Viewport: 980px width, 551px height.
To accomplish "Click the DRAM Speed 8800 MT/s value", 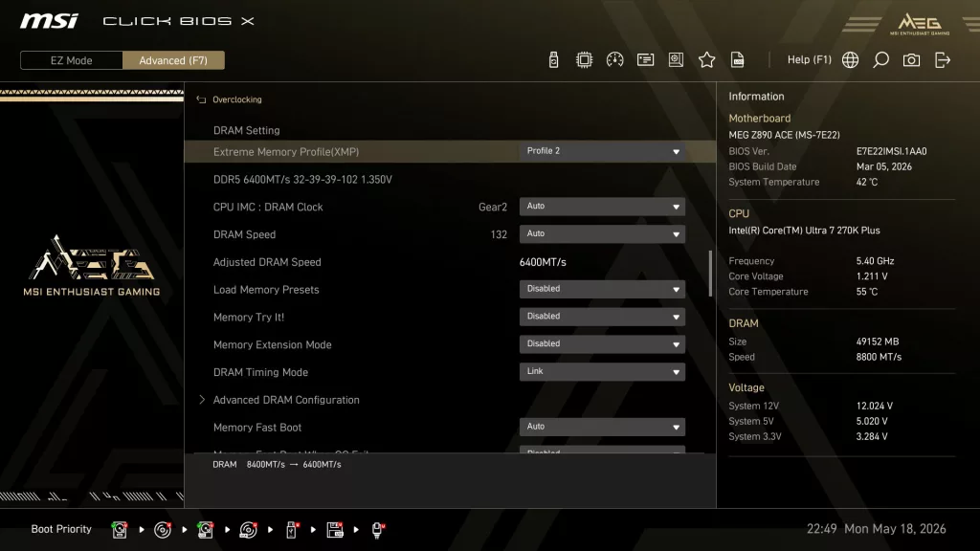I will tap(879, 358).
